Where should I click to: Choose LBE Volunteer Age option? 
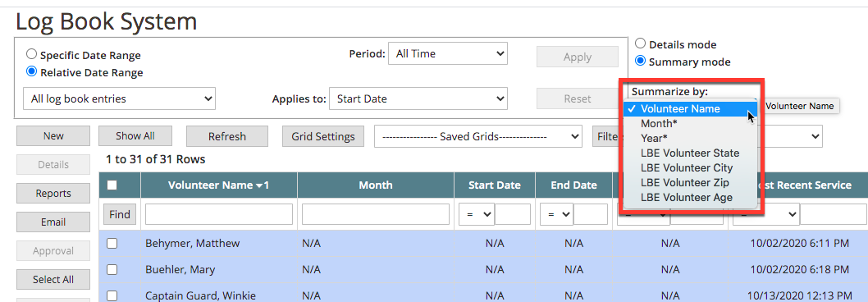[690, 197]
